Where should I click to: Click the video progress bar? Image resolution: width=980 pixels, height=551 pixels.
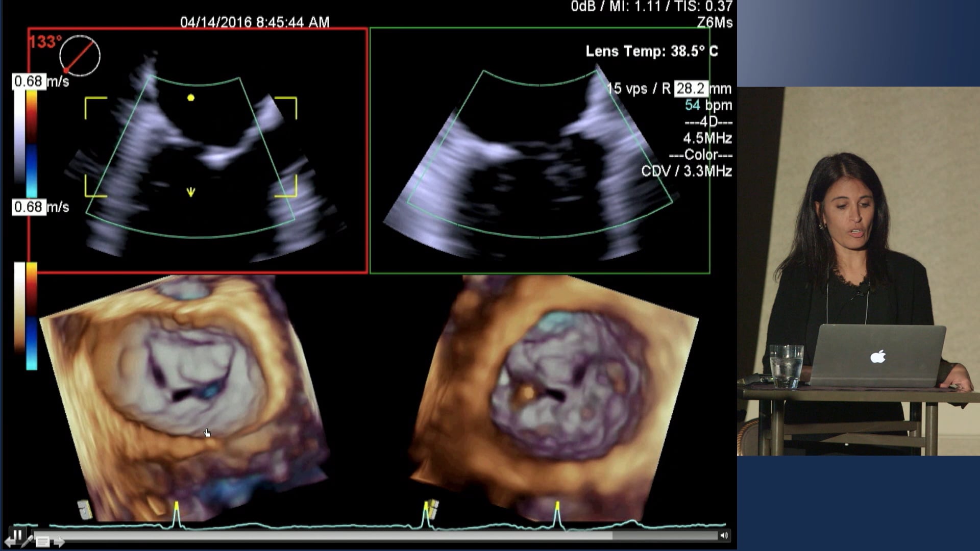tap(357, 536)
